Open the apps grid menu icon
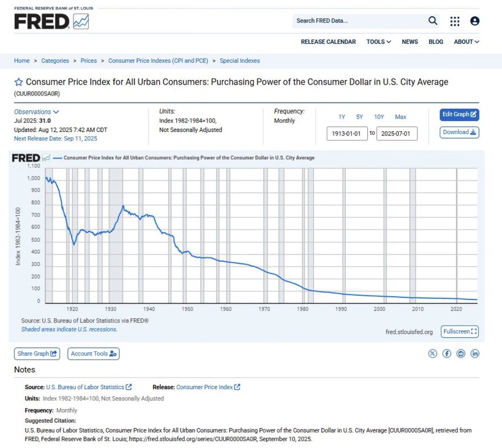The image size is (502, 448). pyautogui.click(x=455, y=21)
